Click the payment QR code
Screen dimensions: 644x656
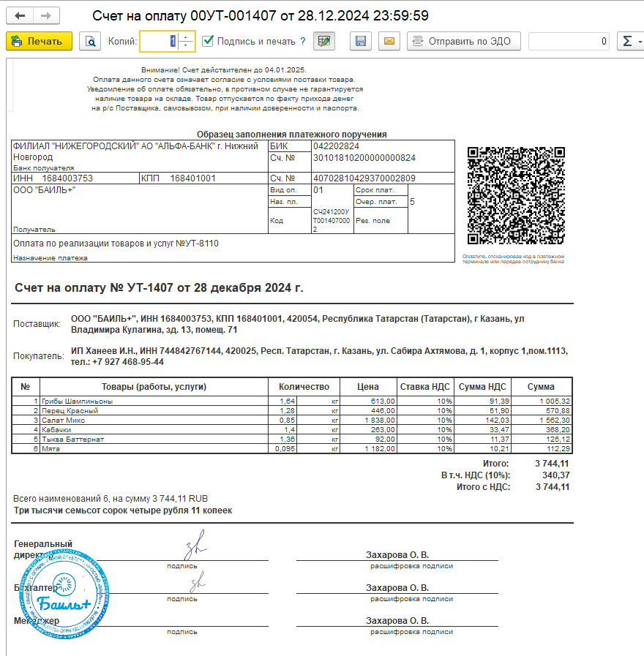point(516,195)
